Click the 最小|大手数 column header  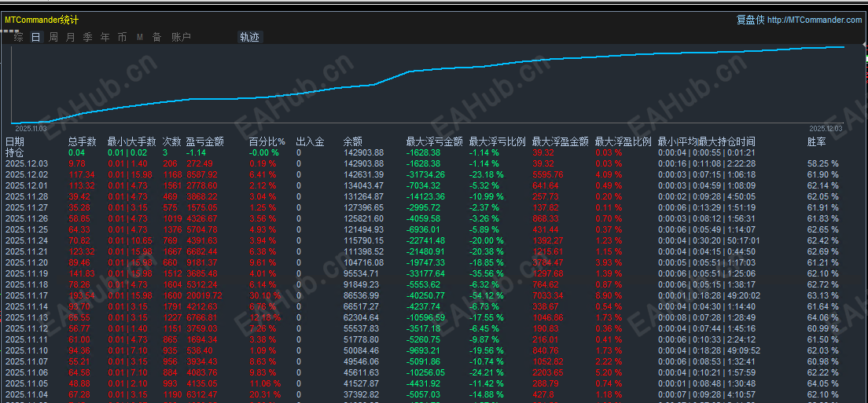tap(132, 142)
